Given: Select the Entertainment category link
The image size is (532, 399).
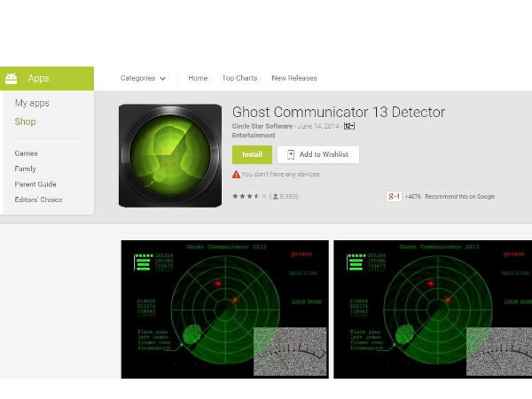Looking at the screenshot, I should (254, 136).
